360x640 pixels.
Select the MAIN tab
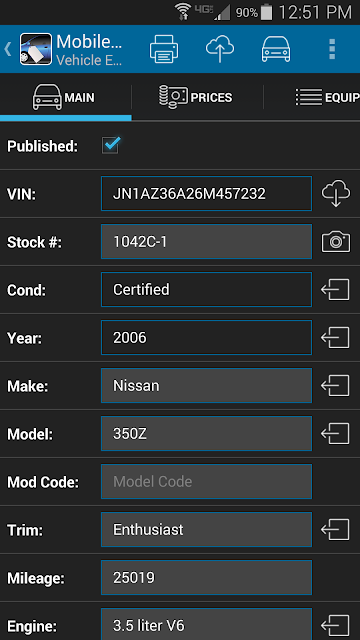point(64,98)
